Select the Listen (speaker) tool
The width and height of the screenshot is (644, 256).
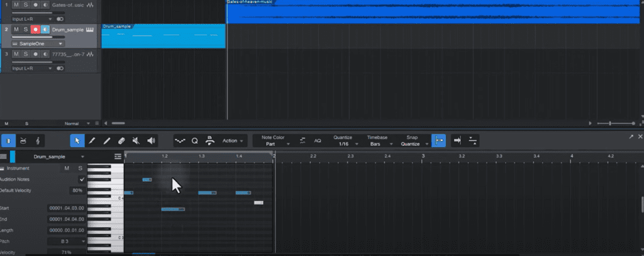151,141
